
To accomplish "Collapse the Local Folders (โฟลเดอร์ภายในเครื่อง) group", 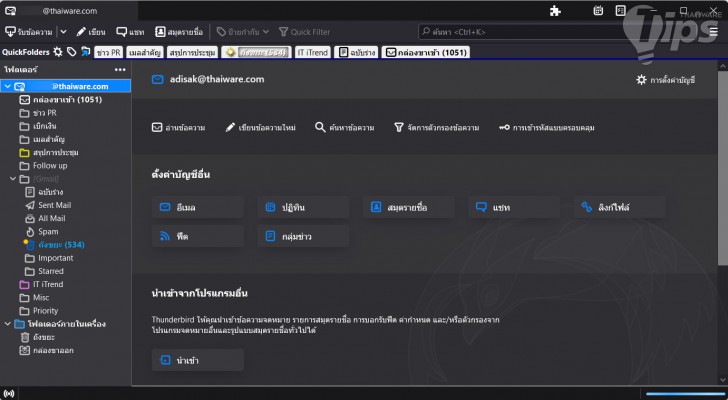I will pos(7,324).
